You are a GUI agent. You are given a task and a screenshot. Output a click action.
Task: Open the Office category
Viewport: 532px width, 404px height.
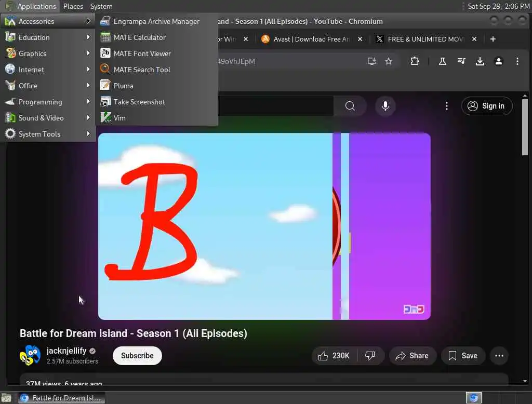click(47, 86)
